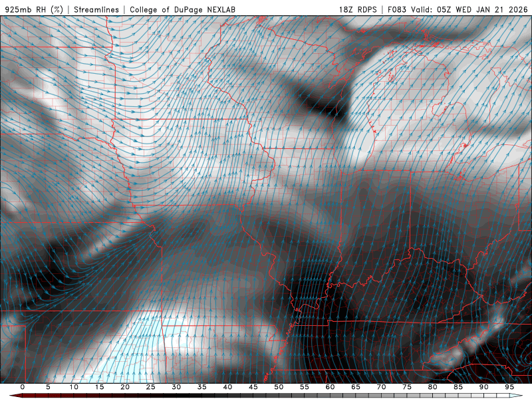Choose the "75" tick on the legend
This screenshot has width=532, height=399.
pyautogui.click(x=407, y=387)
